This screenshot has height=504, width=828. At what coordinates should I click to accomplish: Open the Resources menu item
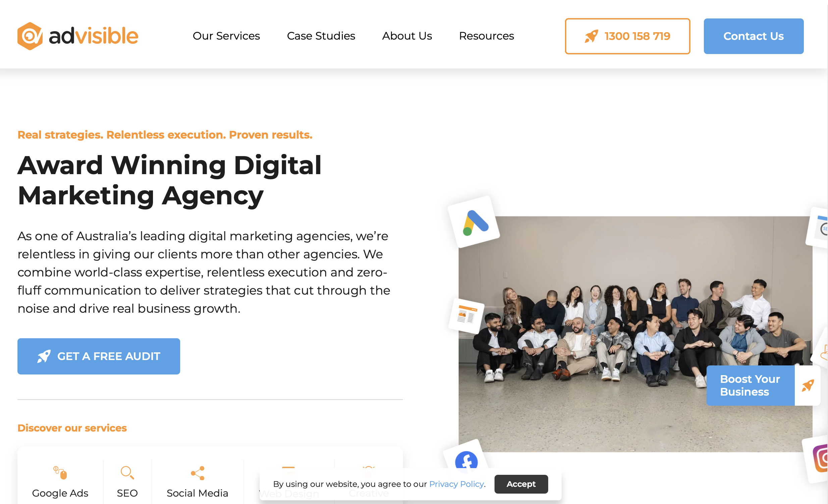click(486, 36)
